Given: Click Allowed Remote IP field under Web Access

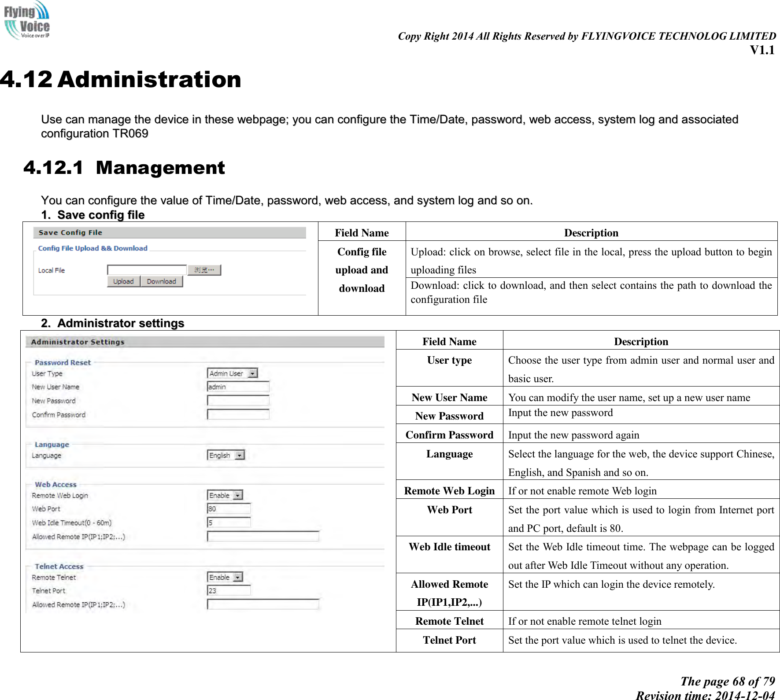Looking at the screenshot, I should [263, 537].
